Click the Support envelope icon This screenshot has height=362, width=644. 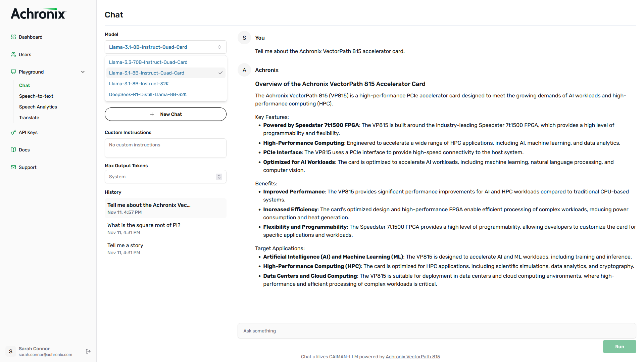click(13, 167)
